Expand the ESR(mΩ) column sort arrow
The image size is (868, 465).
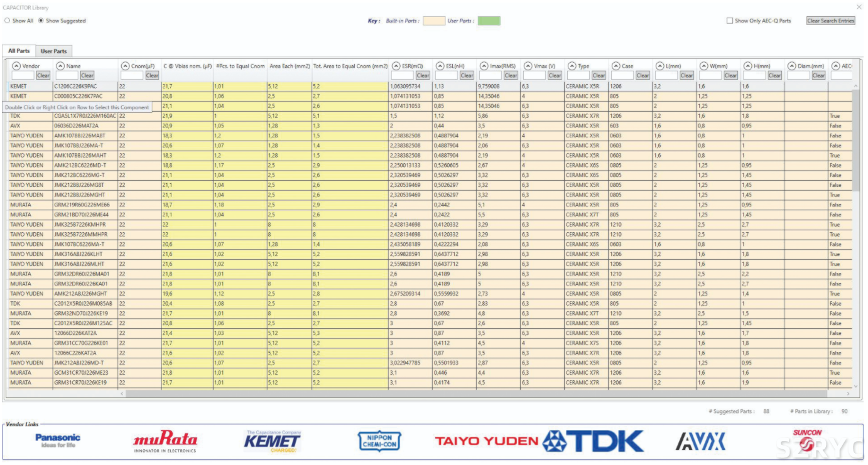396,66
